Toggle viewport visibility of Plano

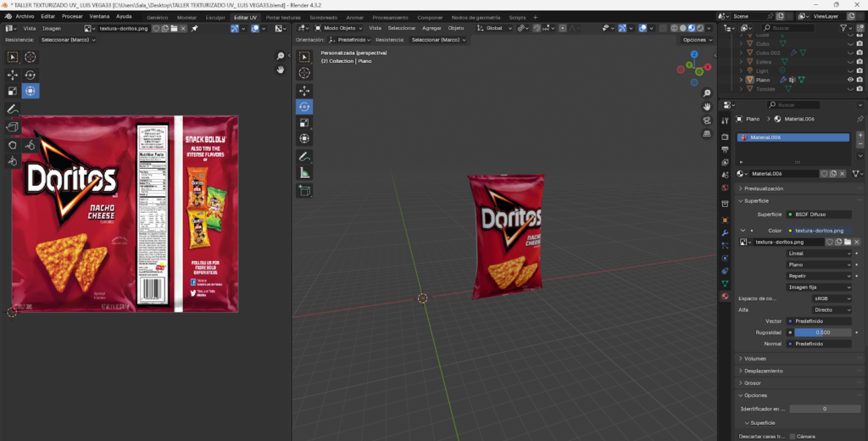pos(851,80)
